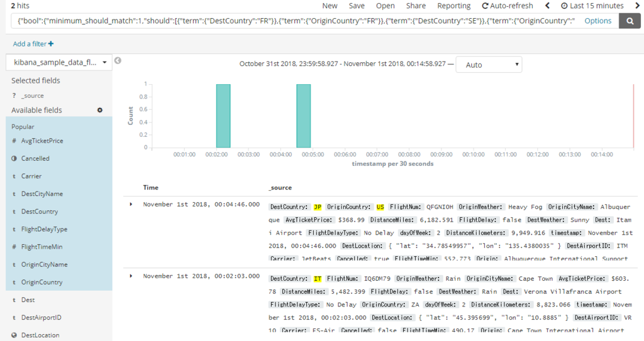Open available fields gear settings
The image size is (644, 341).
click(x=100, y=110)
